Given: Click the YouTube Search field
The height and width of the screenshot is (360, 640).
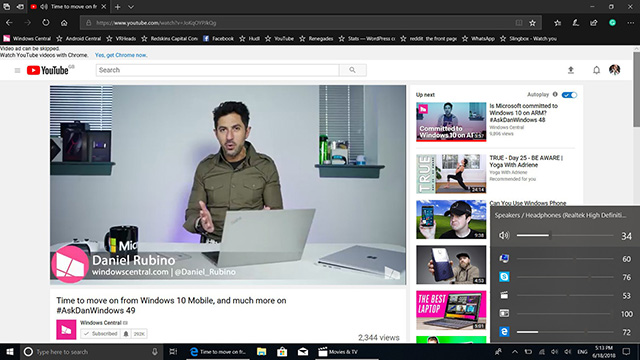Looking at the screenshot, I should tap(217, 70).
